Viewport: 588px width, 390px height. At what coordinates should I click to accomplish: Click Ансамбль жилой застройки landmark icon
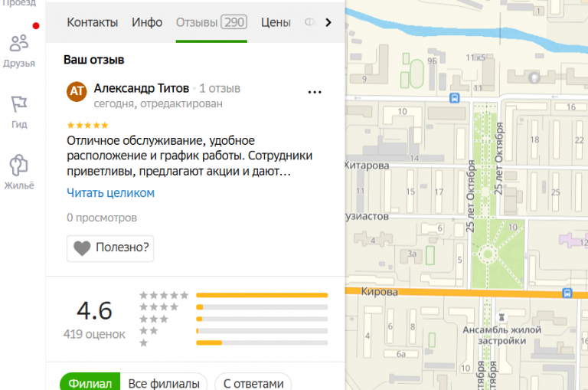tap(501, 316)
